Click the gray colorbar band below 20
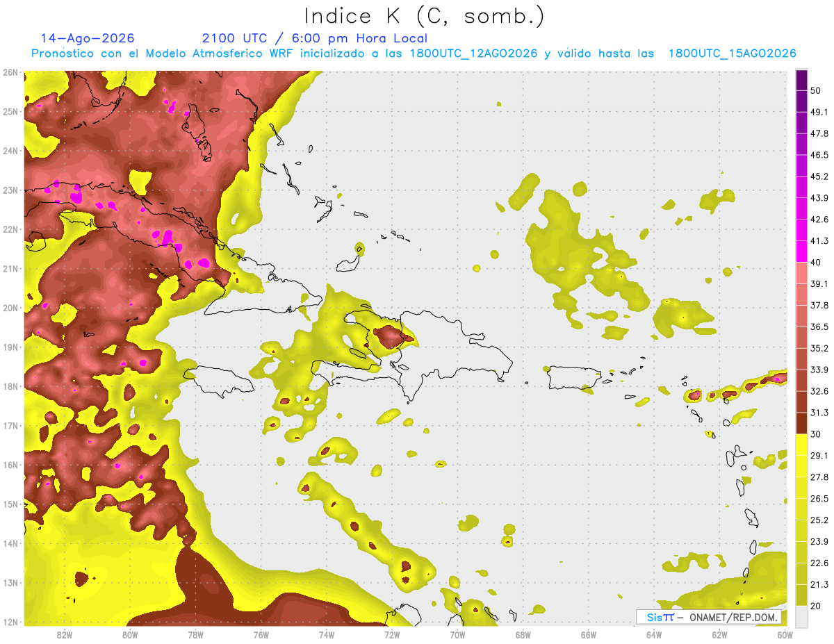 click(x=801, y=616)
